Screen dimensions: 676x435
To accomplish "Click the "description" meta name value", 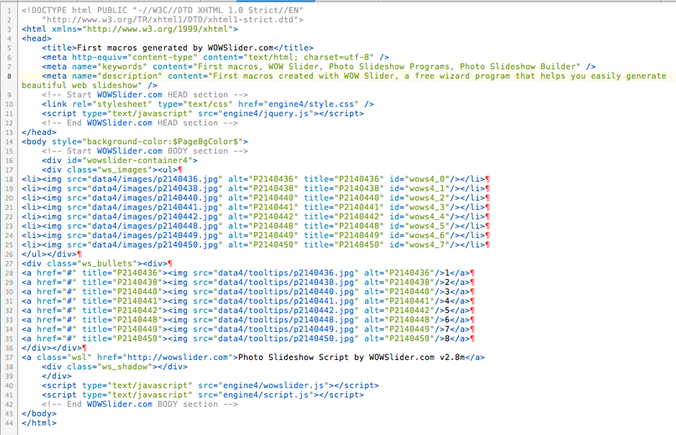I will coord(130,76).
